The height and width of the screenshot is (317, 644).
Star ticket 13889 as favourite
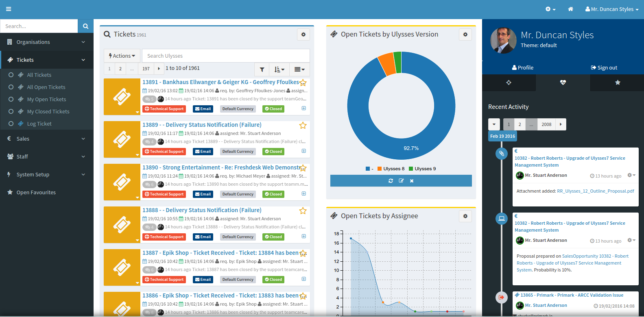(x=303, y=126)
